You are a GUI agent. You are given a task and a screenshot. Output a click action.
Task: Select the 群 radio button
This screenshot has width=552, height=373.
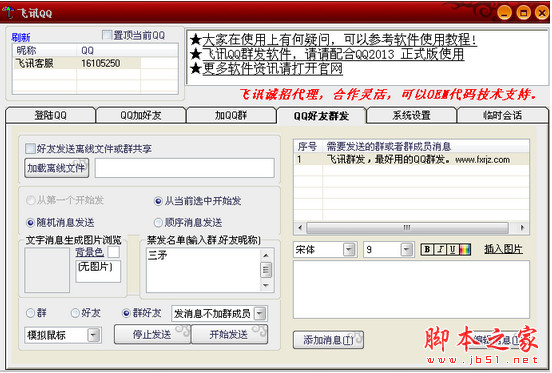pos(31,313)
